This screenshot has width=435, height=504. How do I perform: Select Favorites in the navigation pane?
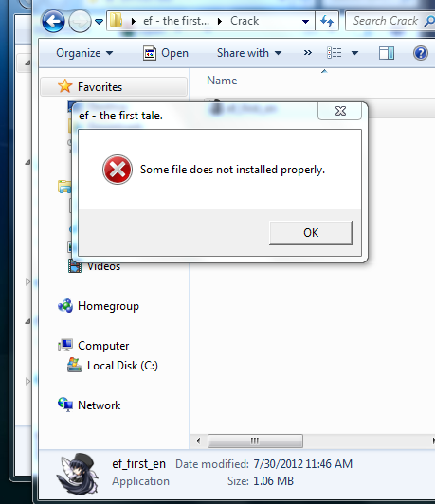point(100,87)
